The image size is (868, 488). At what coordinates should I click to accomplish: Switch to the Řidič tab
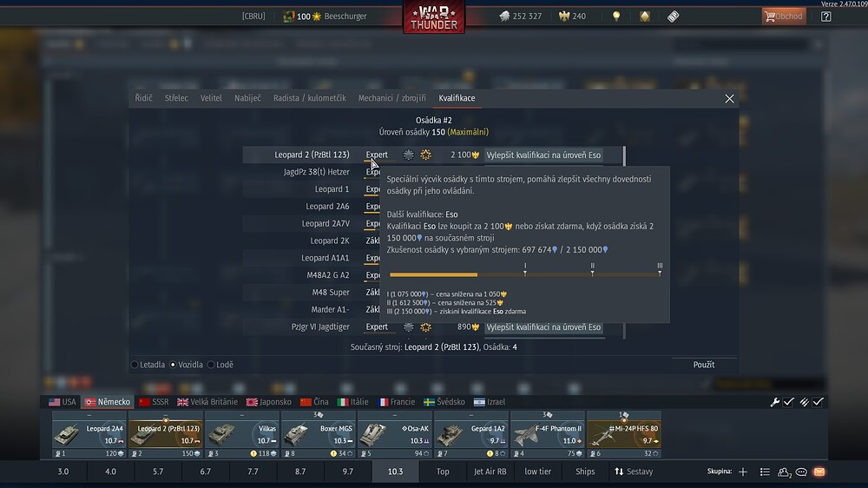(x=143, y=98)
